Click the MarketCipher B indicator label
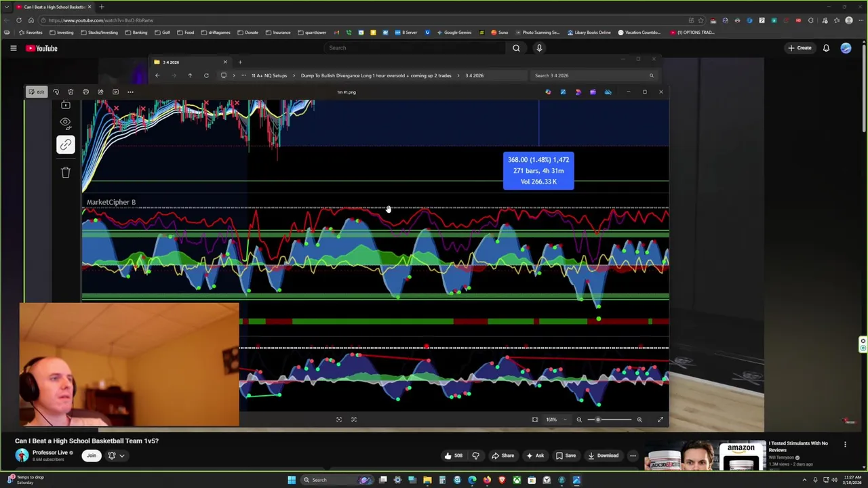Viewport: 868px width, 488px height. coord(111,202)
